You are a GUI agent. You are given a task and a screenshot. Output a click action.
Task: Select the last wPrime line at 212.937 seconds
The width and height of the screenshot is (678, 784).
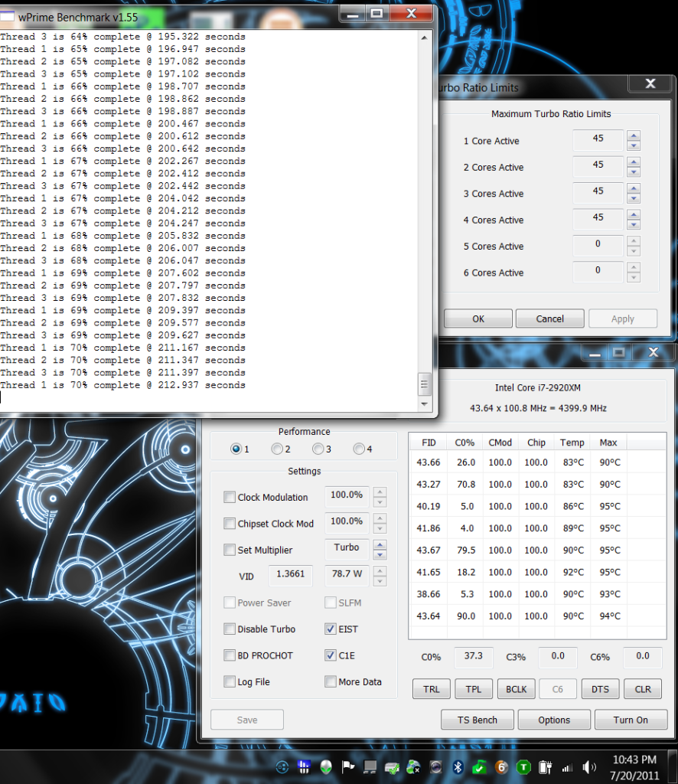123,385
